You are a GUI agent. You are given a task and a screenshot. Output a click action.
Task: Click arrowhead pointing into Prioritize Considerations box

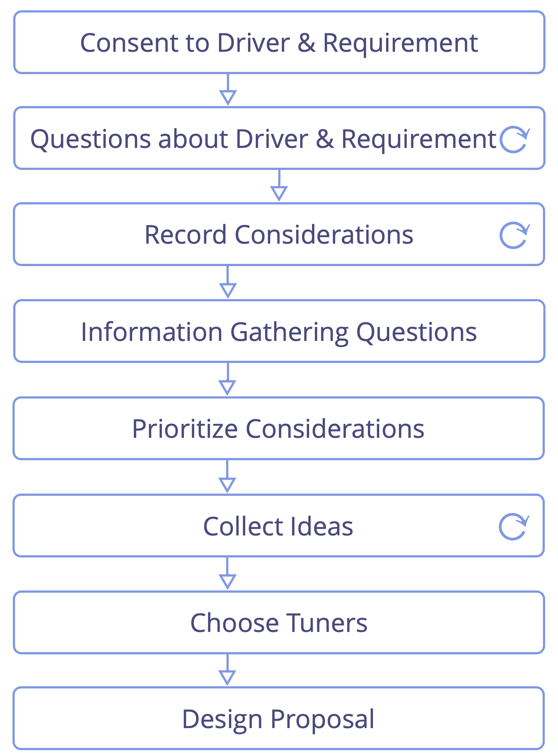227,388
